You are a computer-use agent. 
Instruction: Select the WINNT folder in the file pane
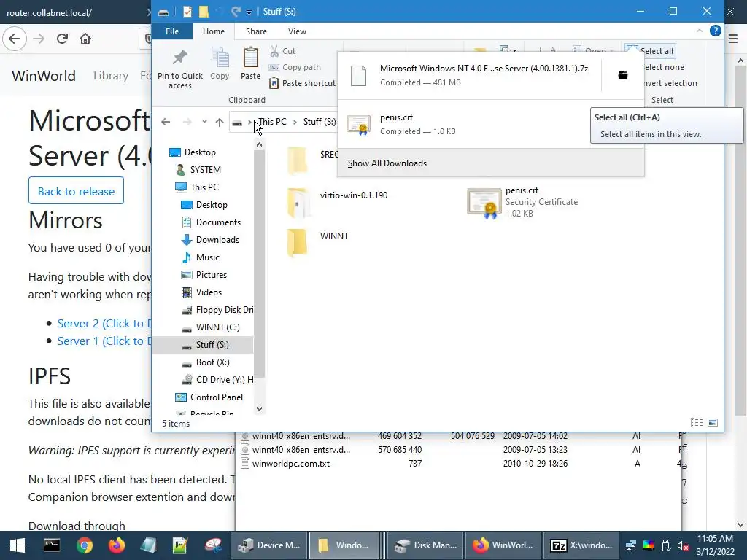[318, 242]
